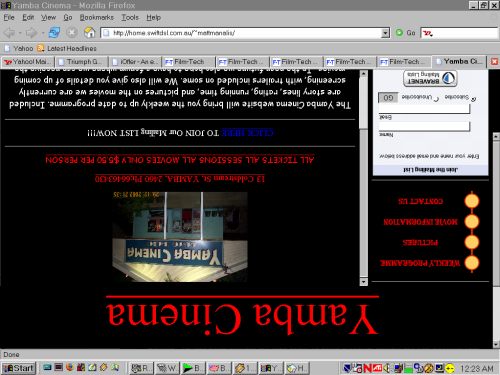Click the red Norton N tray icon
This screenshot has height=375, width=500.
pyautogui.click(x=367, y=368)
